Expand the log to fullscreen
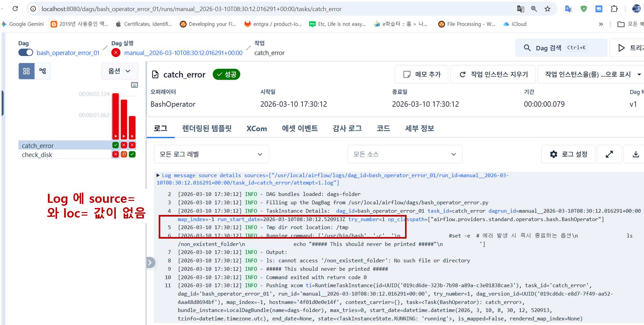The width and height of the screenshot is (644, 325). [609, 154]
